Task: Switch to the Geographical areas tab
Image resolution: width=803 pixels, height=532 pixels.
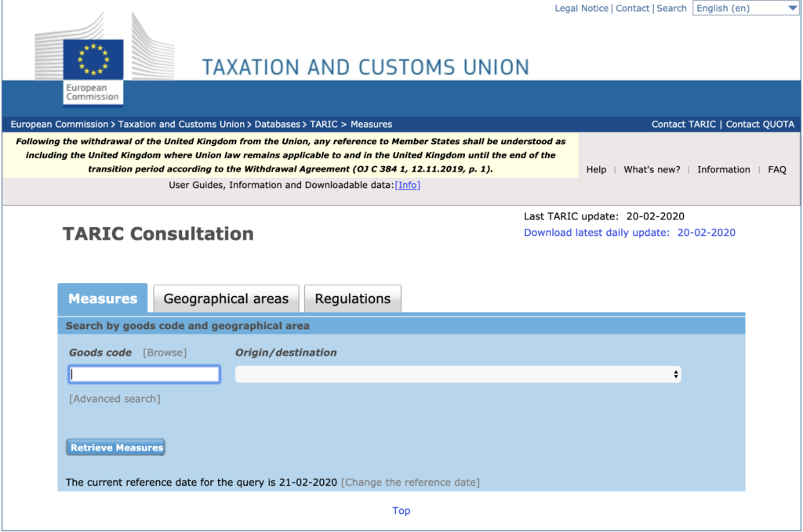Action: (226, 299)
